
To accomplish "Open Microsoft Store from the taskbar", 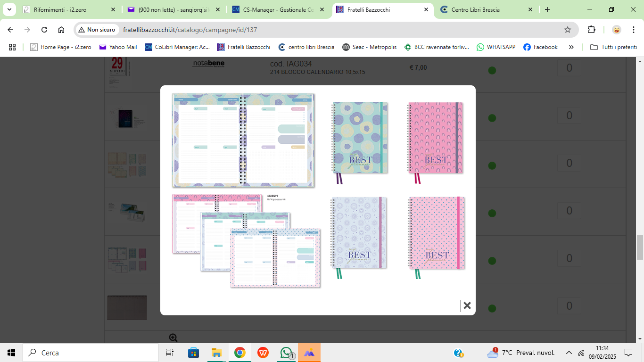I will coord(193,353).
